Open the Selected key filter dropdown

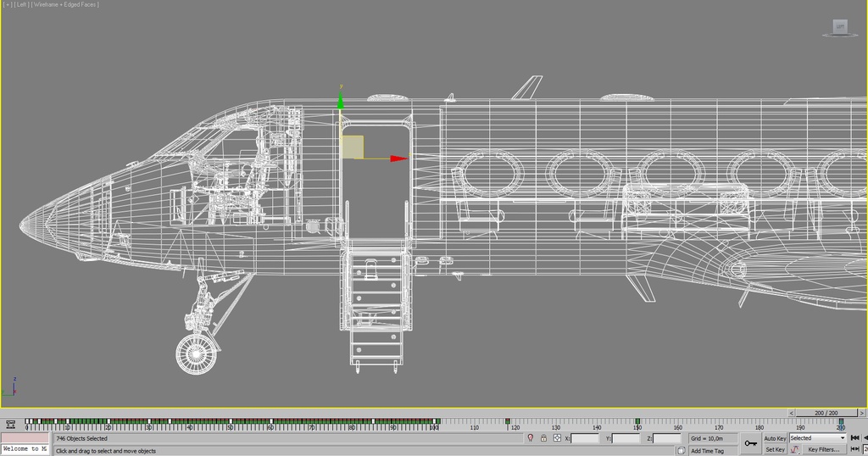pyautogui.click(x=818, y=438)
